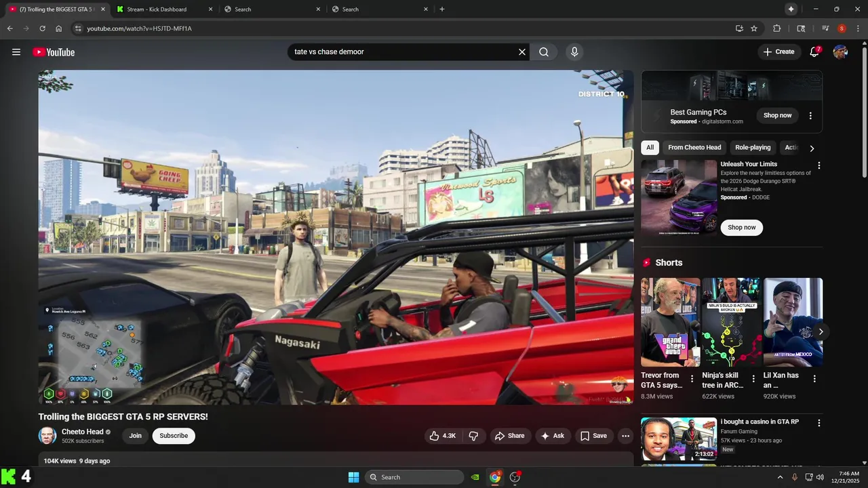Viewport: 868px width, 488px height.
Task: Open a new browser tab
Action: click(x=442, y=9)
